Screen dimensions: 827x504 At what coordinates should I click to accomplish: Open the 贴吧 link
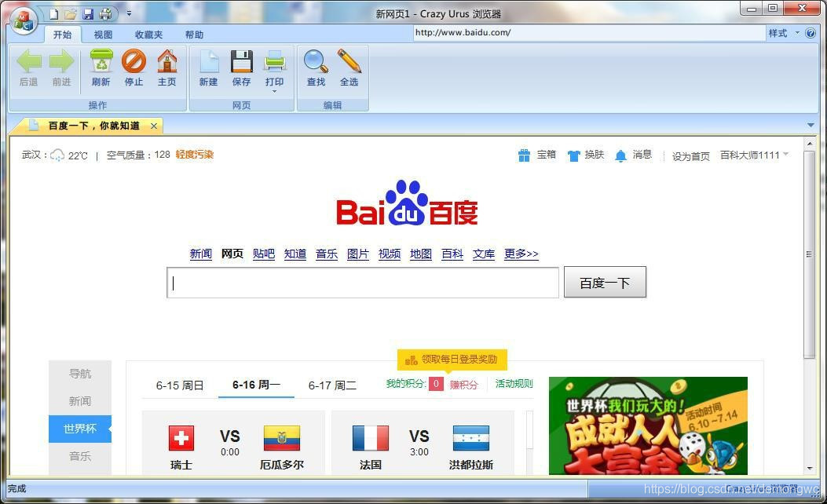pos(264,254)
